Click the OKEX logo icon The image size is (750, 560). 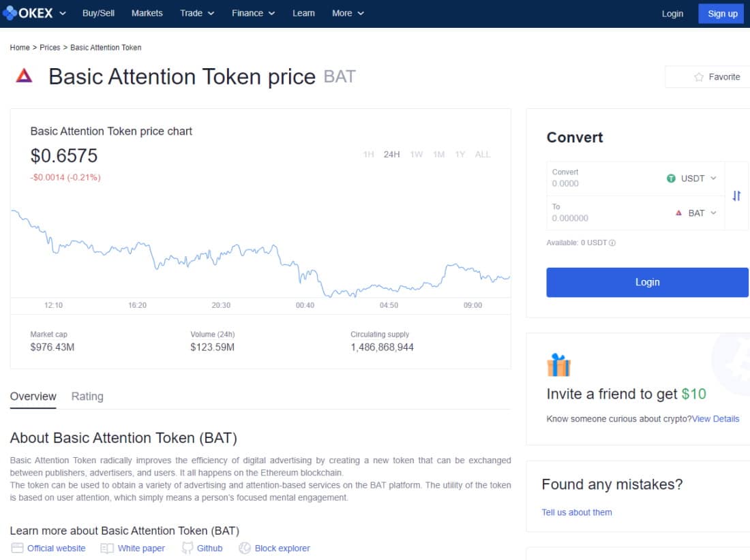pyautogui.click(x=10, y=13)
